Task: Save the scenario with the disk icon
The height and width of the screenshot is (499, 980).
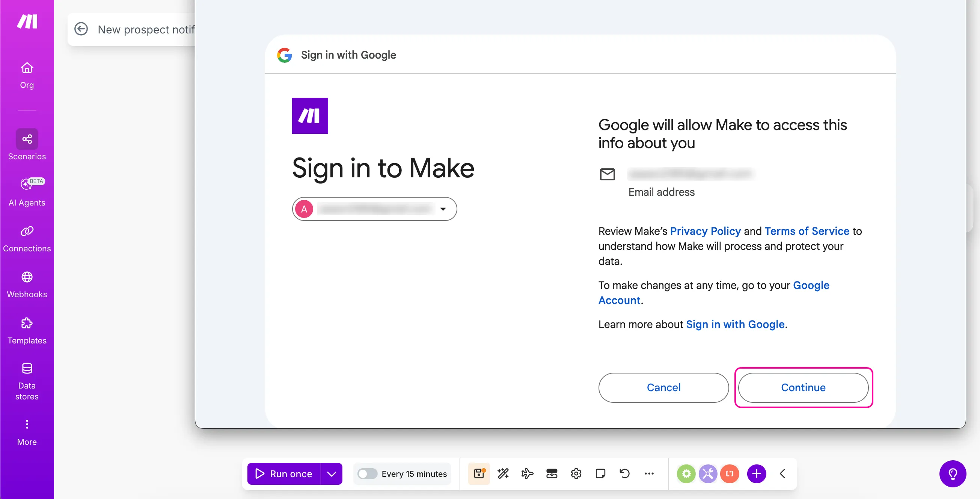Action: [x=479, y=473]
